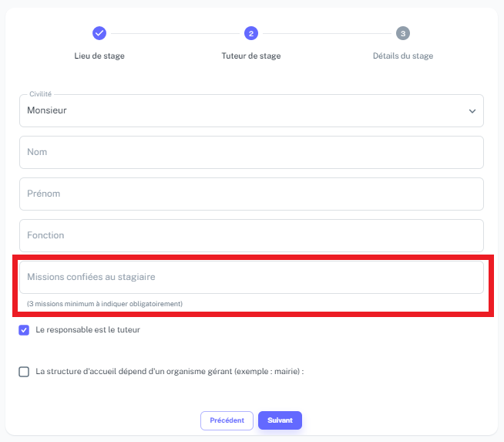Viewport: 504px width, 442px height.
Task: Uncheck Le responsable est le tuteur
Action: [24, 330]
